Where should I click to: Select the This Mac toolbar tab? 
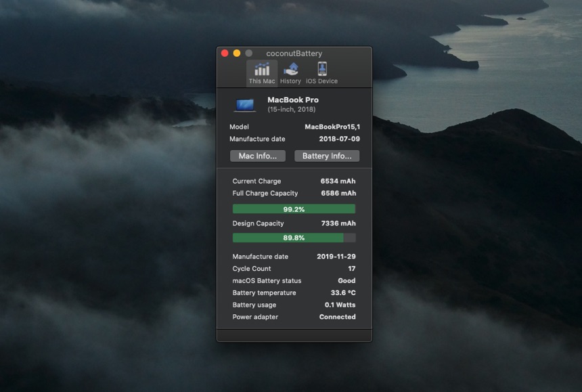coord(262,74)
